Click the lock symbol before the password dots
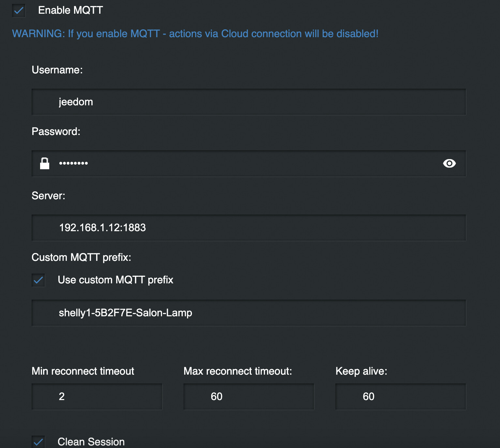 coord(45,164)
